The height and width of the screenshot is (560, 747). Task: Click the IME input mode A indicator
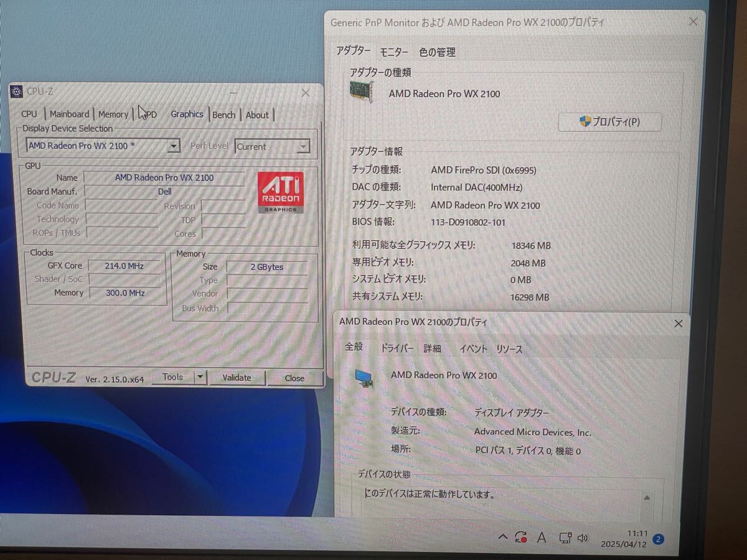click(x=542, y=538)
